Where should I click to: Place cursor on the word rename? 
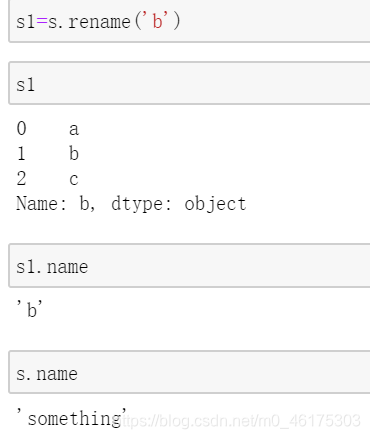[99, 22]
